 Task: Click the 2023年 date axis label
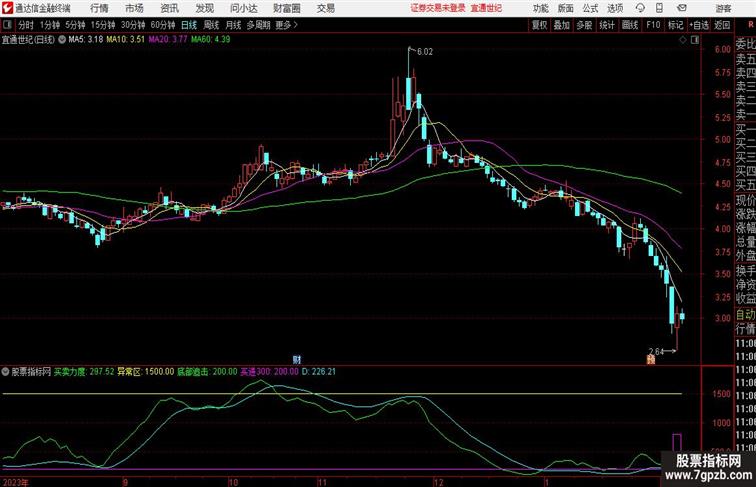tap(16, 482)
